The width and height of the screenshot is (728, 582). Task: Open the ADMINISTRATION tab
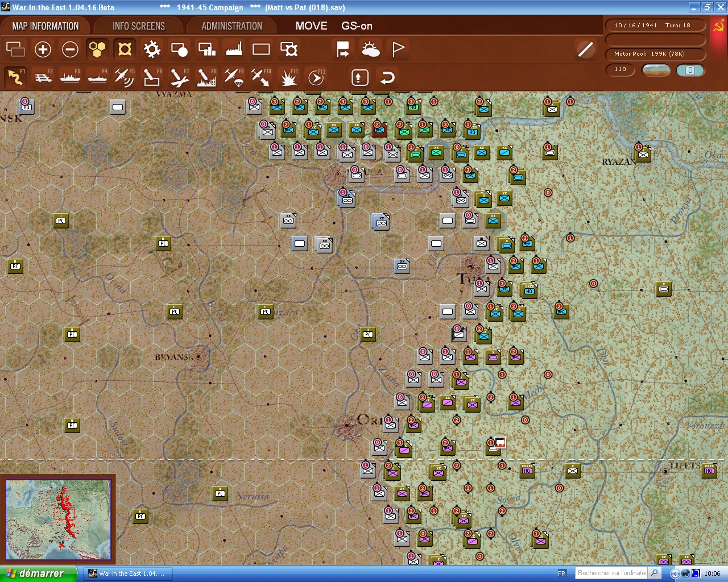tap(231, 26)
